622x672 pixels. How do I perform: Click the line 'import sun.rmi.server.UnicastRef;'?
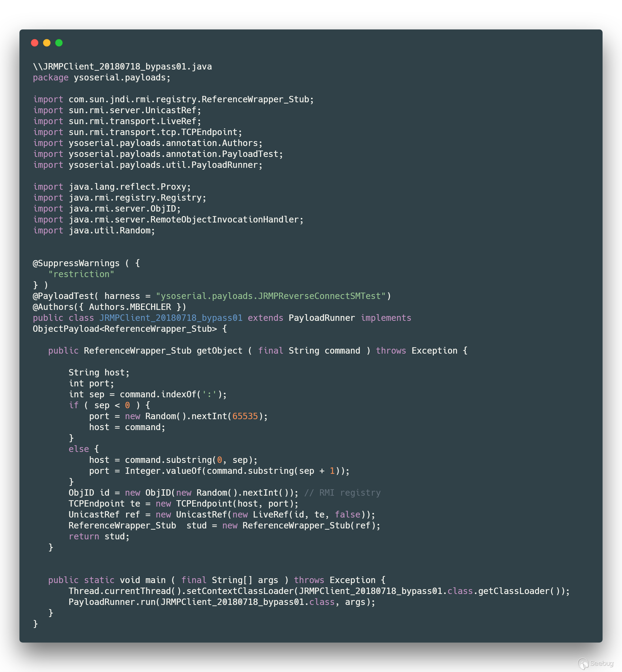click(117, 110)
